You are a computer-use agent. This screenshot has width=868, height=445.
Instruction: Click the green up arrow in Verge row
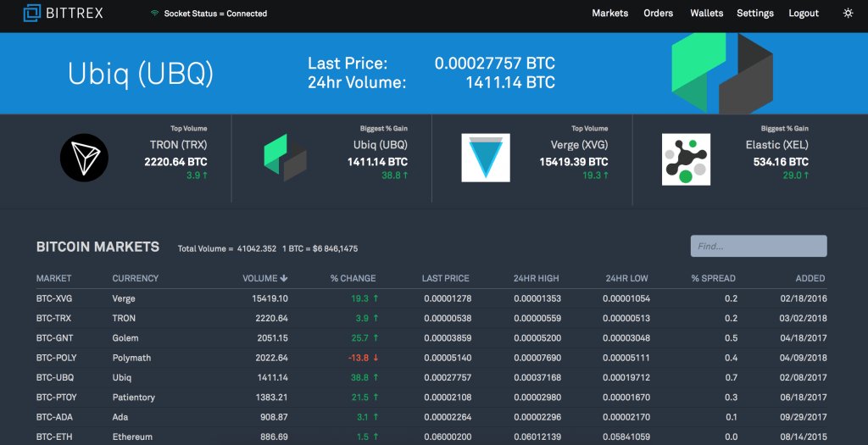[376, 298]
